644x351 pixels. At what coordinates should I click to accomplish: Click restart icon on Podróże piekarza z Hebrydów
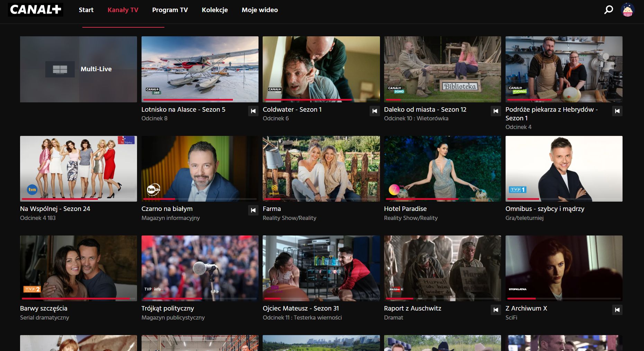pyautogui.click(x=617, y=111)
